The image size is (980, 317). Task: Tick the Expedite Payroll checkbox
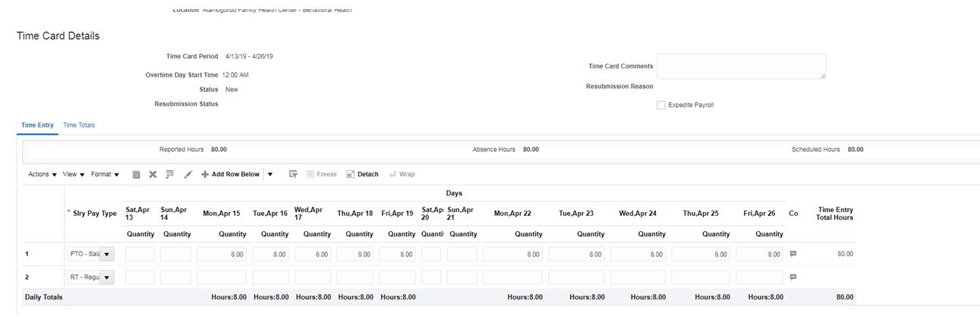tap(660, 105)
